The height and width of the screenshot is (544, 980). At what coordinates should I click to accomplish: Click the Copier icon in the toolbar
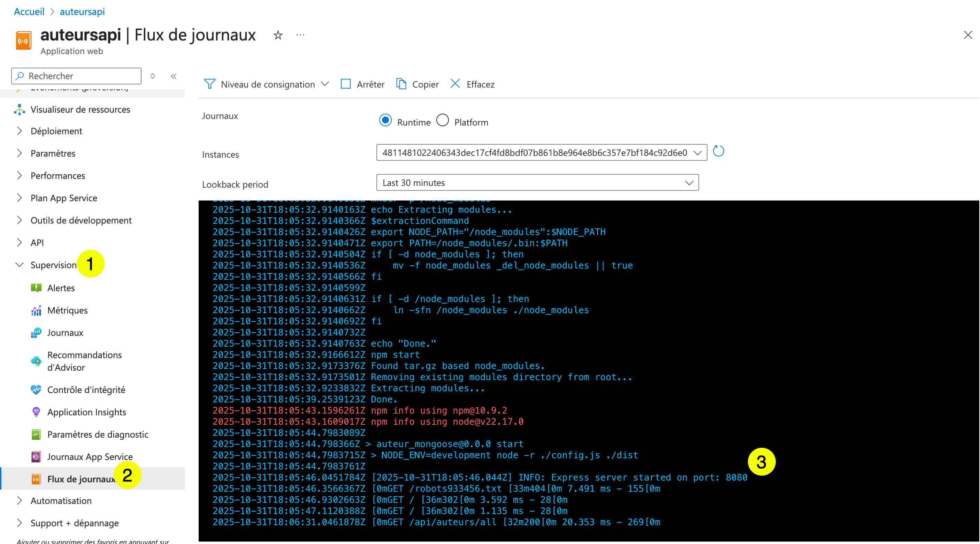click(402, 84)
